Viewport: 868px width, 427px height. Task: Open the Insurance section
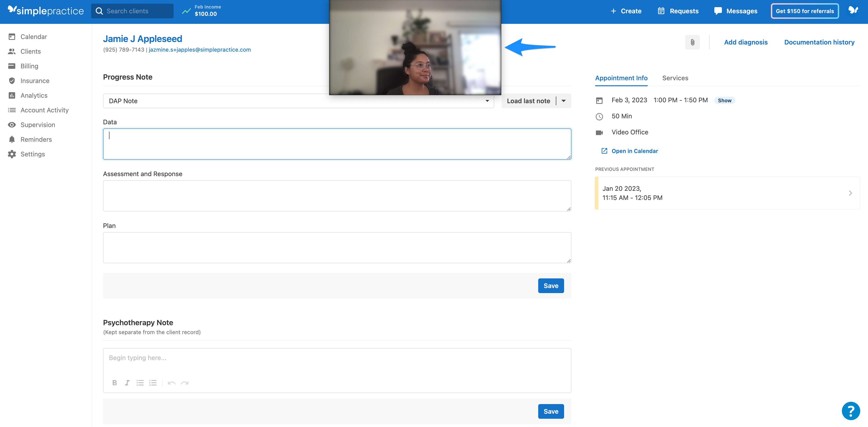[35, 81]
